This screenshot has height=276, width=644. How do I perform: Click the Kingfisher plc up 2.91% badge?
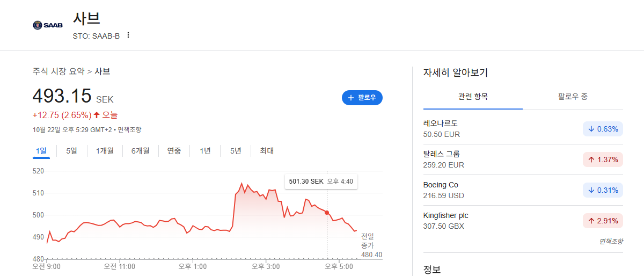tap(603, 221)
